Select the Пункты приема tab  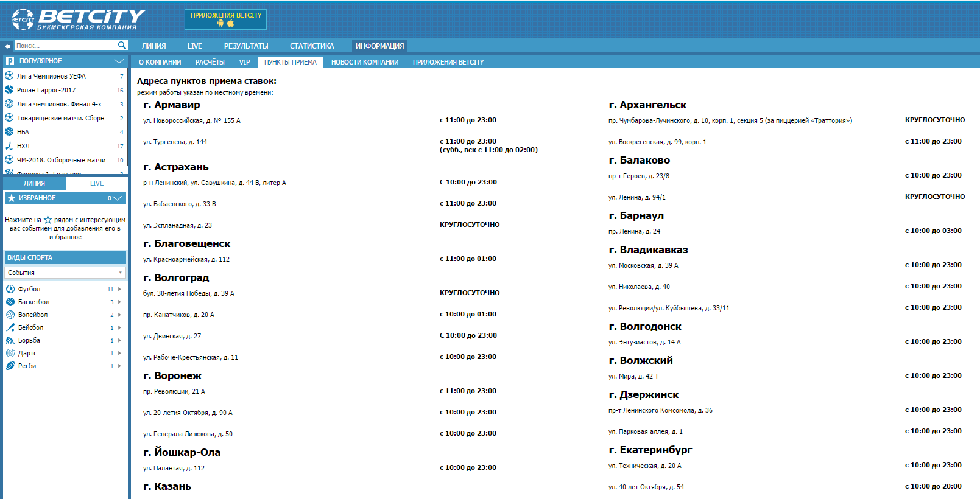[291, 62]
